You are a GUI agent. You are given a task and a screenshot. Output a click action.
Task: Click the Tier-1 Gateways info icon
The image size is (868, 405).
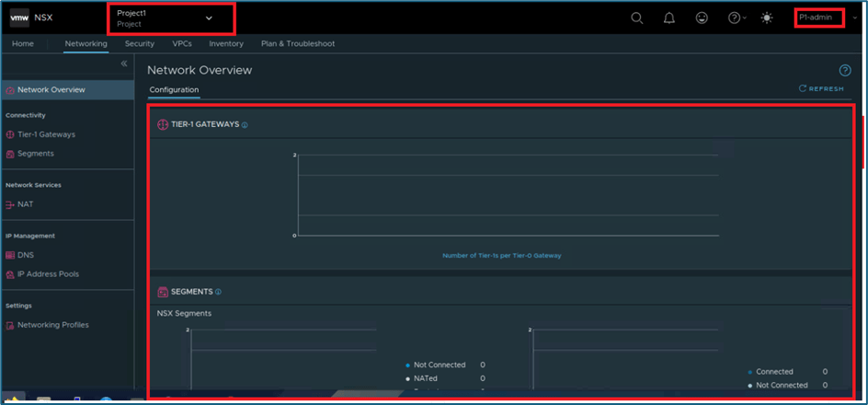coord(245,124)
